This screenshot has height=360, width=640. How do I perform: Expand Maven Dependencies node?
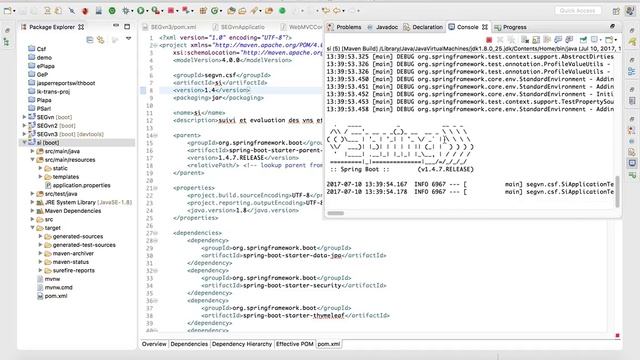pyautogui.click(x=32, y=211)
